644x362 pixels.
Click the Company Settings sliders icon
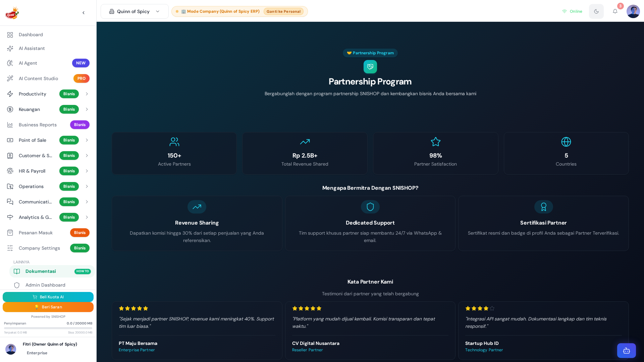point(10,248)
